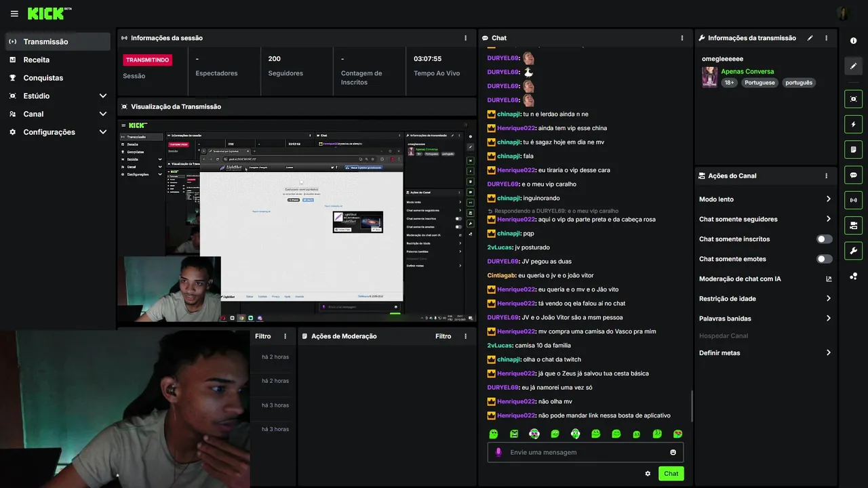Click the '200' followers count
868x488 pixels.
coord(274,59)
